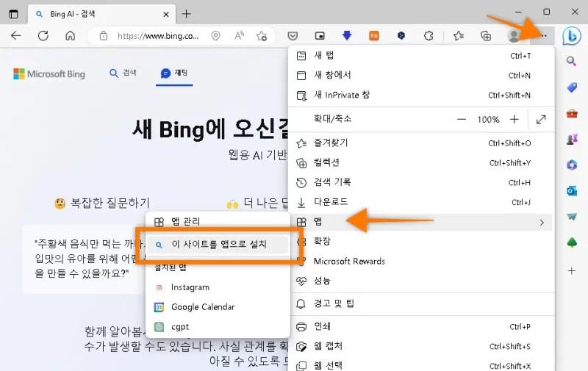
Task: Open a new browser tab
Action: pyautogui.click(x=187, y=14)
